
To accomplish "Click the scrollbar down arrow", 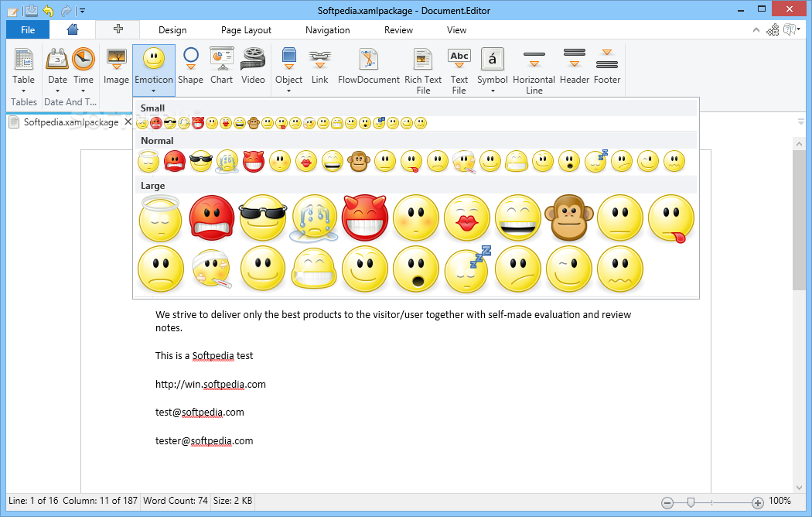I will click(x=799, y=488).
